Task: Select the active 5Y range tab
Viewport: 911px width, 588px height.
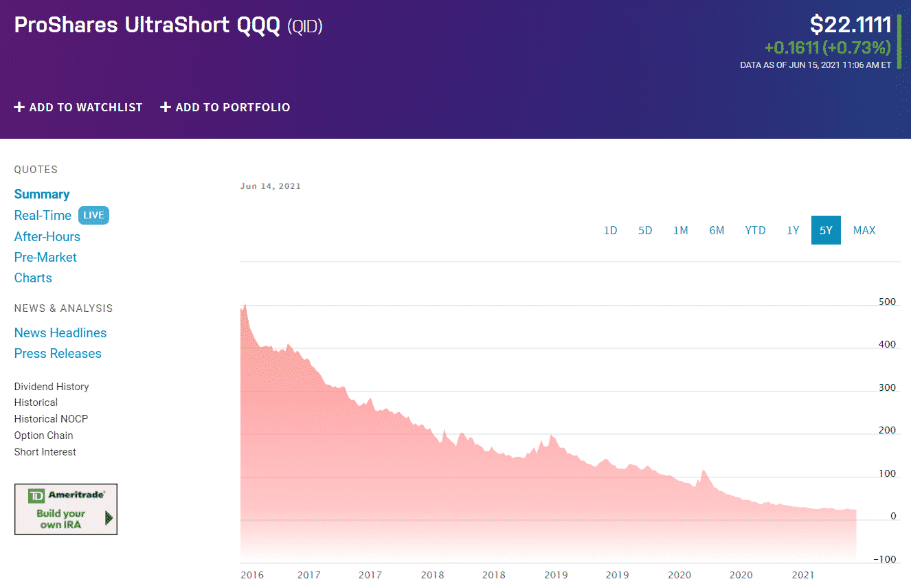Action: point(826,230)
